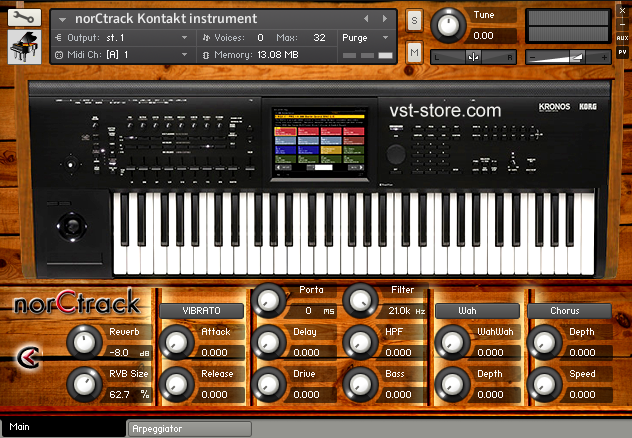Click the Tune knob
The width and height of the screenshot is (632, 438).
(449, 24)
